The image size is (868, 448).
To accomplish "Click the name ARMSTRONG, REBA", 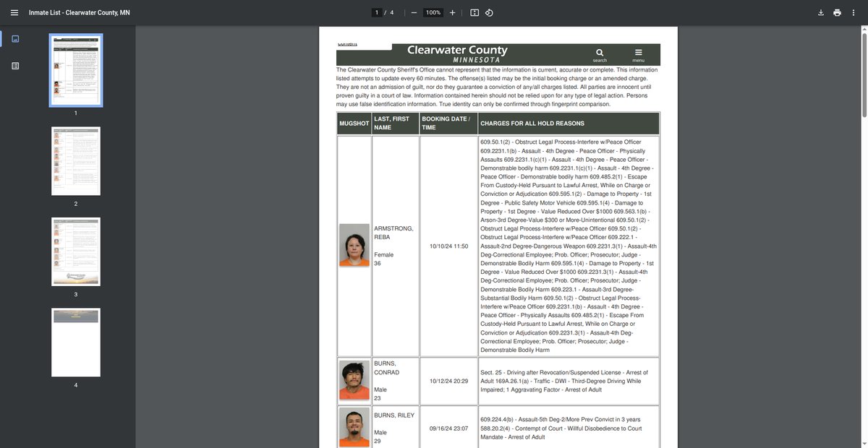I will tap(393, 233).
